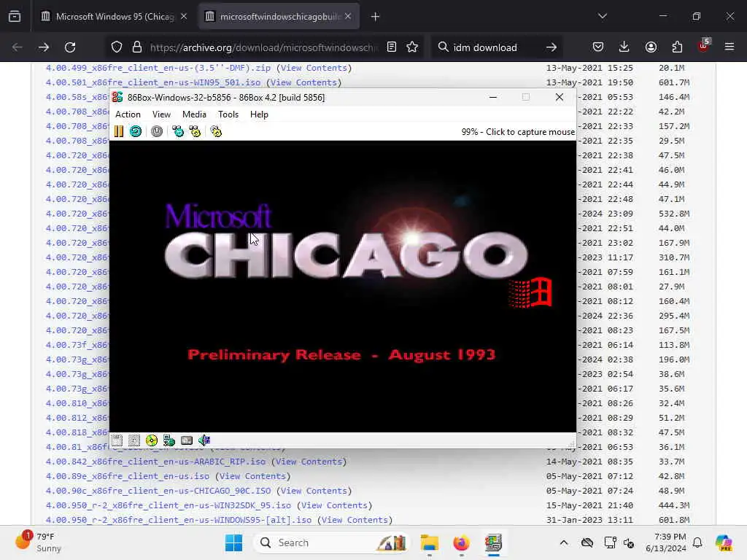
Task: Open 4.00.950 WINDOWS95-[alt].iso link
Action: point(179,520)
